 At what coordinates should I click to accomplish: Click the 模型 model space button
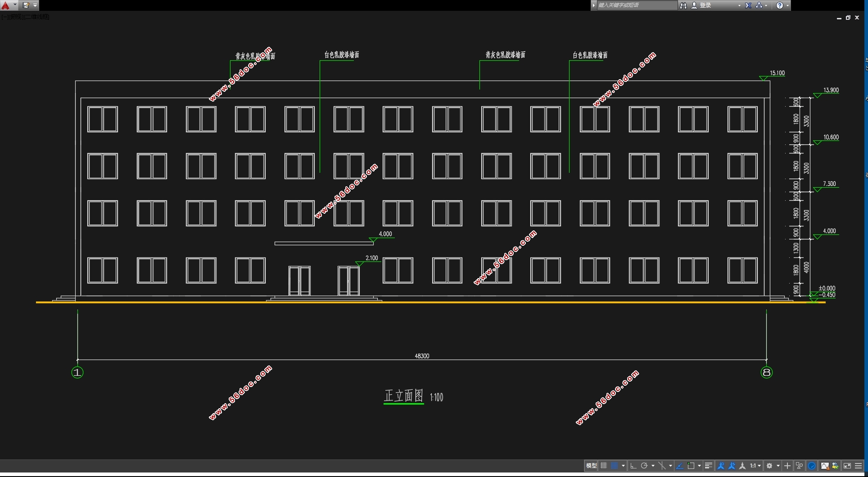coord(591,466)
